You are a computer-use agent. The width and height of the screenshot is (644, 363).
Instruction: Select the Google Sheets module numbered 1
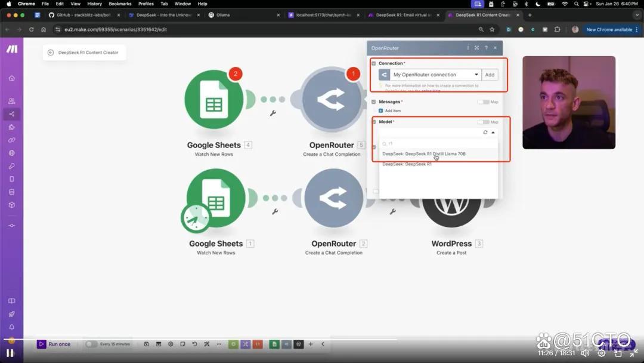[216, 198]
